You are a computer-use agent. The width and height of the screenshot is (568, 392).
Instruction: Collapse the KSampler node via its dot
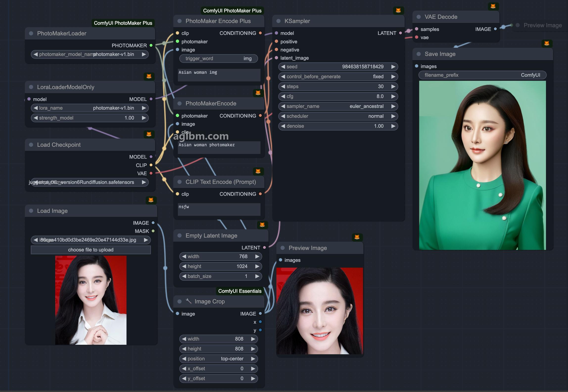coord(278,21)
